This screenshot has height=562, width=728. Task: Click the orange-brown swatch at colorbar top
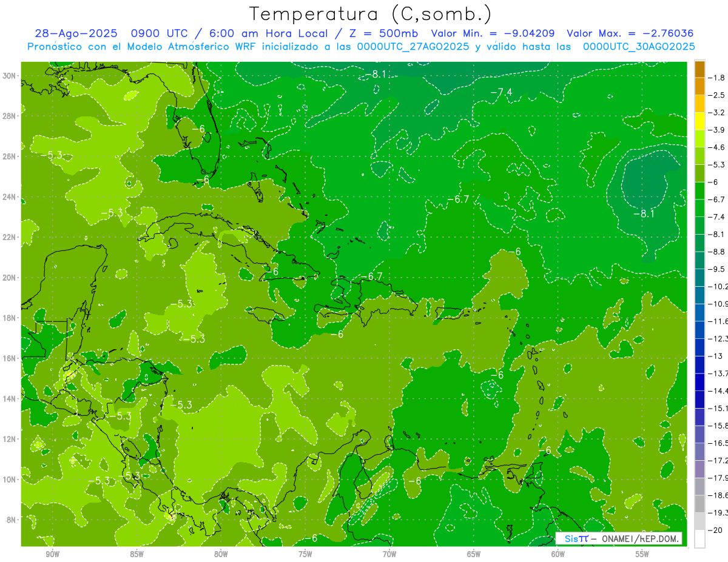point(699,69)
